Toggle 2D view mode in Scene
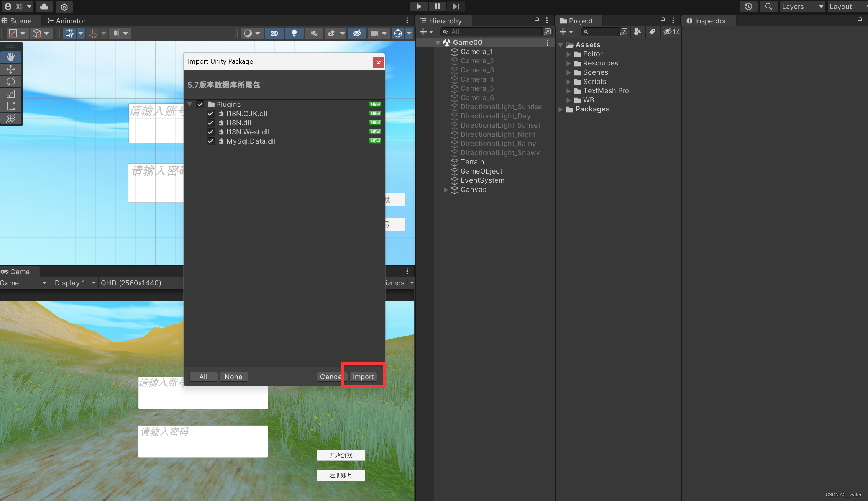Image resolution: width=868 pixels, height=501 pixels. [x=274, y=33]
